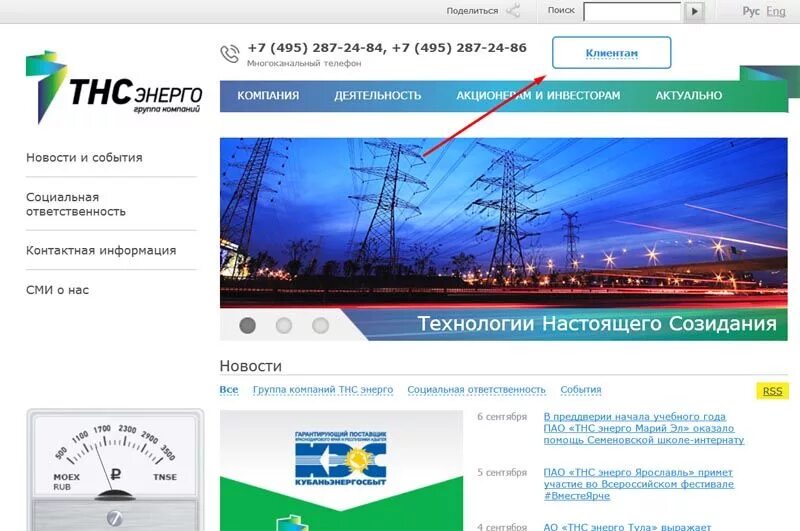Click the ruble symbol on the gauge
This screenshot has width=800, height=531.
coord(116,474)
